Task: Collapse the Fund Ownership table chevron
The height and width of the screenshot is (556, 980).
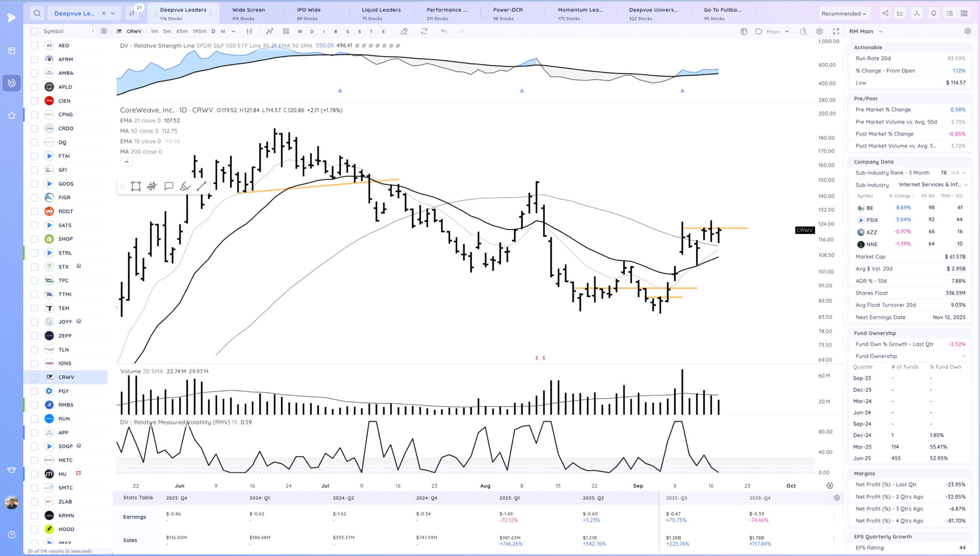Action: click(964, 356)
